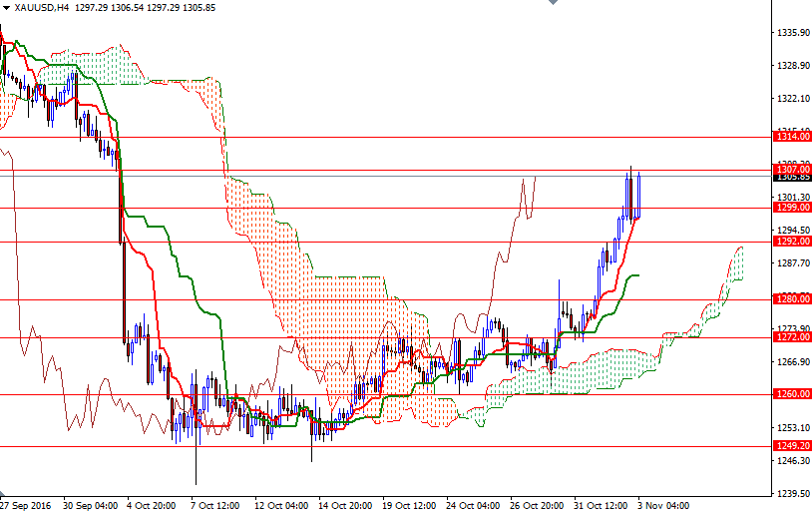Click the red 1292.00 price level label

792,241
